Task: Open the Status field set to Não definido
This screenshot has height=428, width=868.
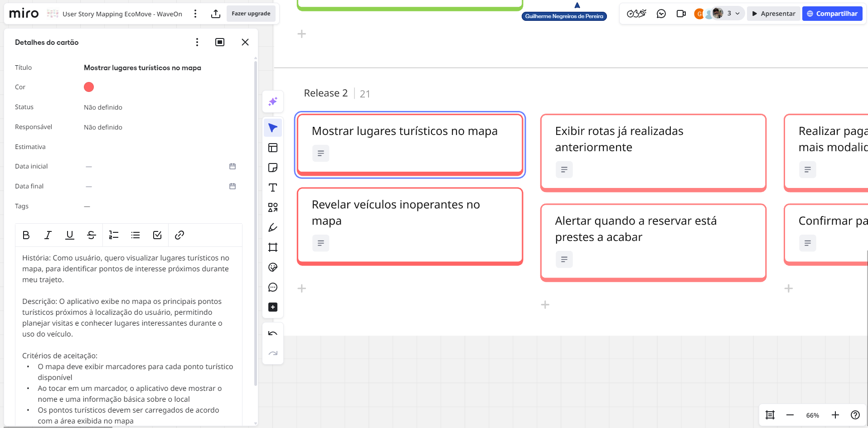Action: point(103,107)
